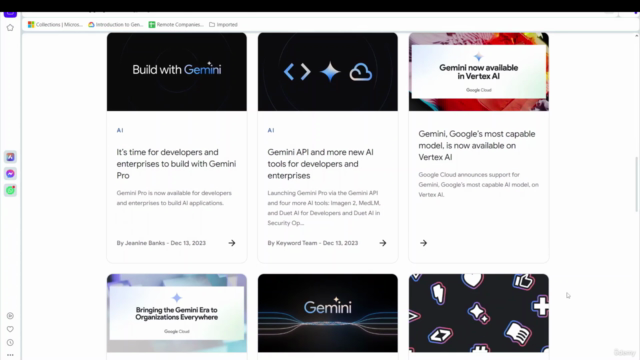Screen dimensions: 640x360
Task: Click 'By Jeanine Banks - Dec 13, 2023' byline
Action: pos(161,243)
